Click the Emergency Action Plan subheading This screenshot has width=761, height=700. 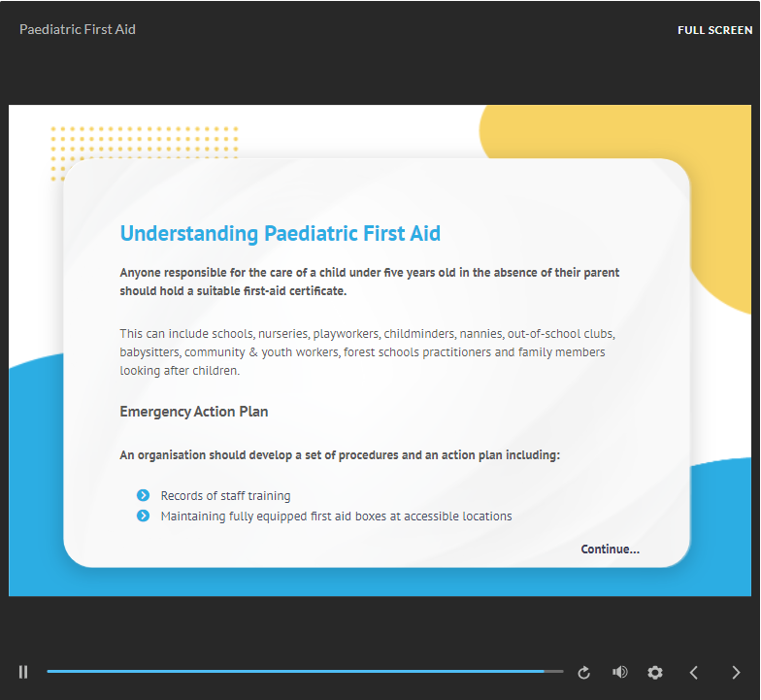click(x=194, y=412)
